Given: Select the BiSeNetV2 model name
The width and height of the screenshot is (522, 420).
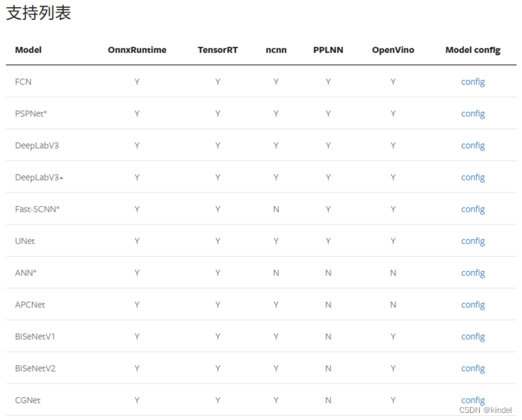Looking at the screenshot, I should 35,369.
